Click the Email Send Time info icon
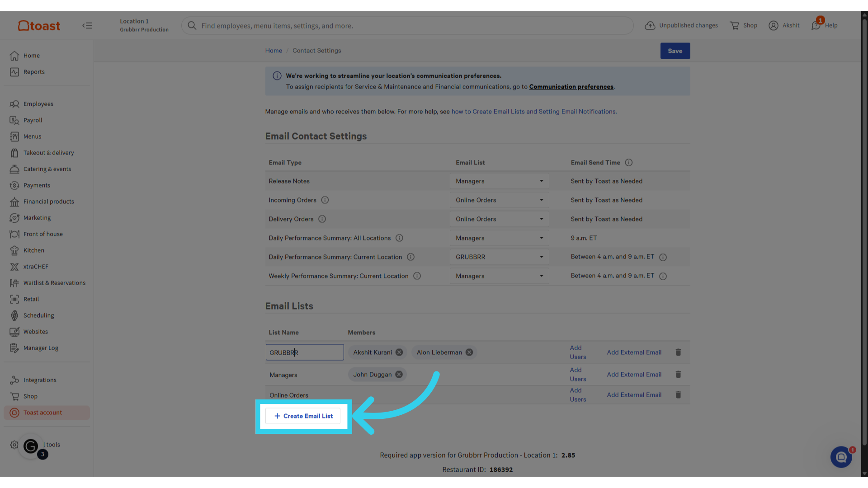Screen dimensions: 868x488 [628, 163]
